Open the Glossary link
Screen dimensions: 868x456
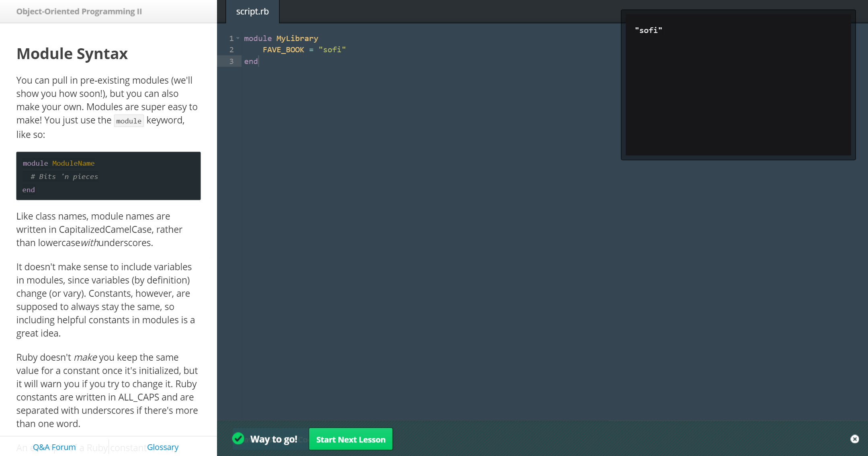point(162,447)
